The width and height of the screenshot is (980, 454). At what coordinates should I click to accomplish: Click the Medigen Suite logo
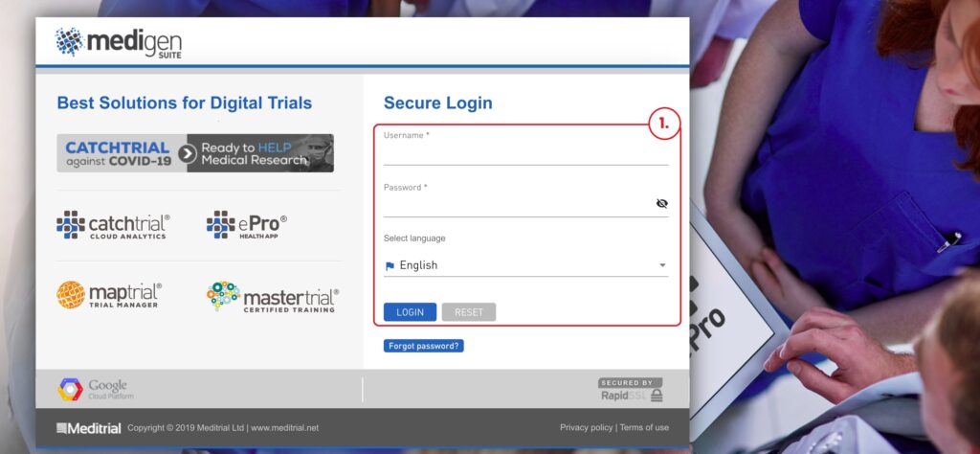tap(119, 42)
